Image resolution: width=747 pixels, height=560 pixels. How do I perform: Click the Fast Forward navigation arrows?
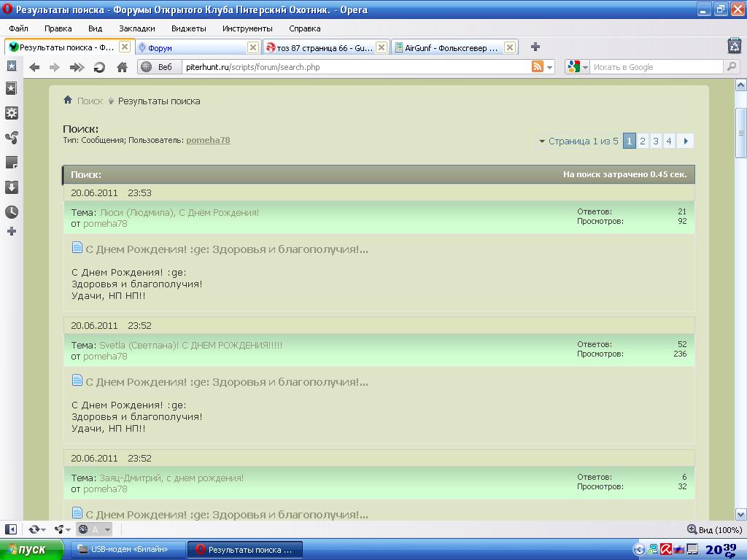tap(77, 67)
